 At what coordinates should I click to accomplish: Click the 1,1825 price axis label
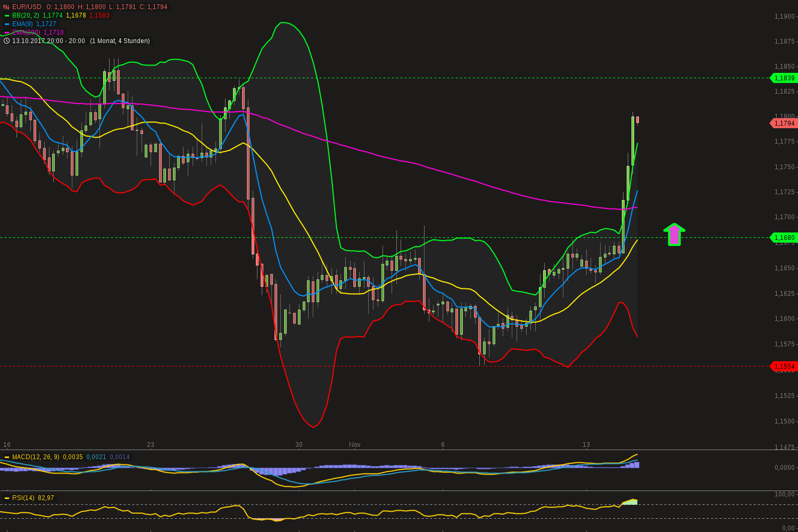click(x=785, y=92)
